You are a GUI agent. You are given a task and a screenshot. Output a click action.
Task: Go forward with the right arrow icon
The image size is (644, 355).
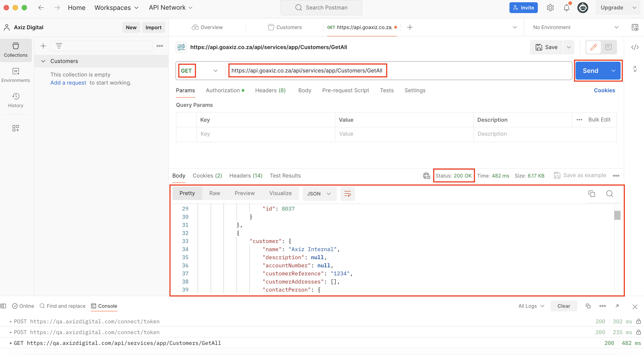coord(57,8)
